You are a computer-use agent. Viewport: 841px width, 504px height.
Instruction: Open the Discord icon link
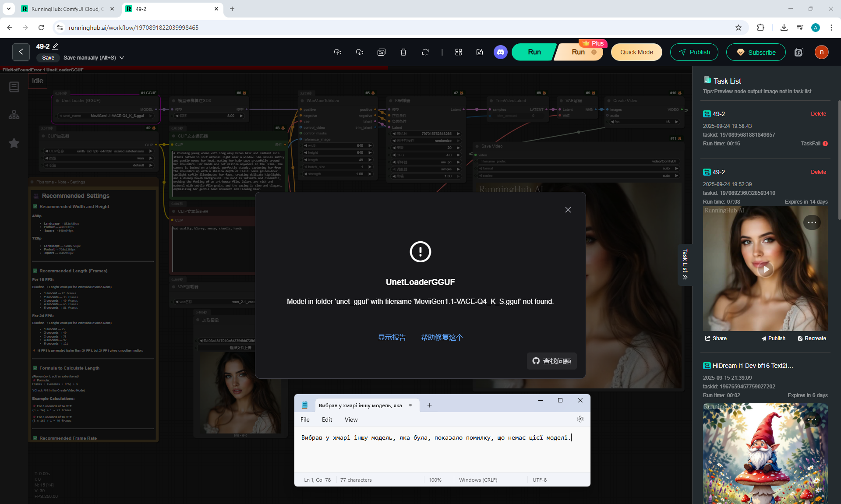tap(500, 52)
